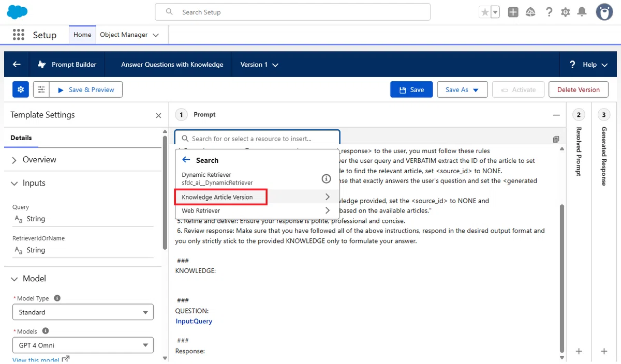Image resolution: width=621 pixels, height=364 pixels.
Task: Click the Response: line in prompt
Action: pos(190,351)
